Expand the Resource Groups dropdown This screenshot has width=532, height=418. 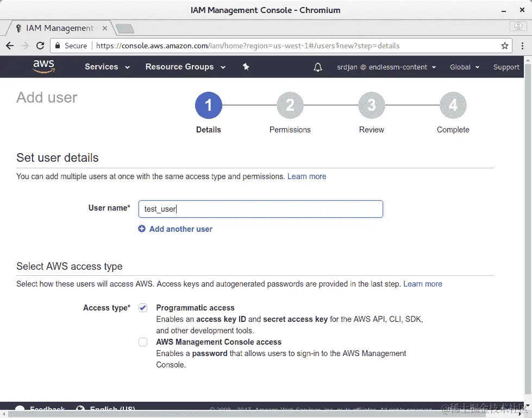coord(186,67)
